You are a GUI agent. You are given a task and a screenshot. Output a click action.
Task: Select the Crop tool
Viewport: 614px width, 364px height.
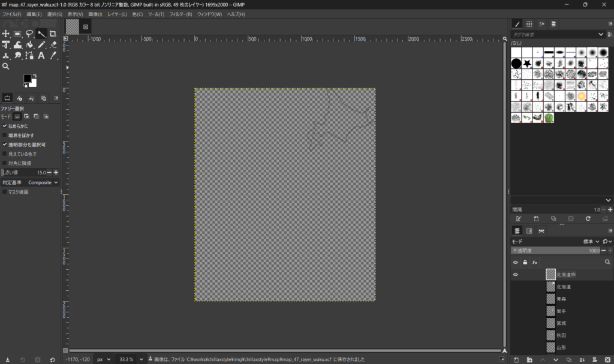pos(53,34)
